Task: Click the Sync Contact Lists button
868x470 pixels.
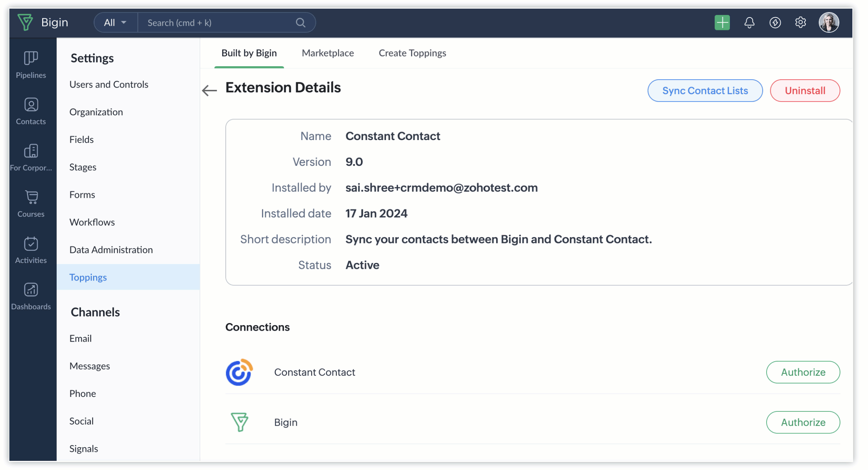Action: coord(704,91)
